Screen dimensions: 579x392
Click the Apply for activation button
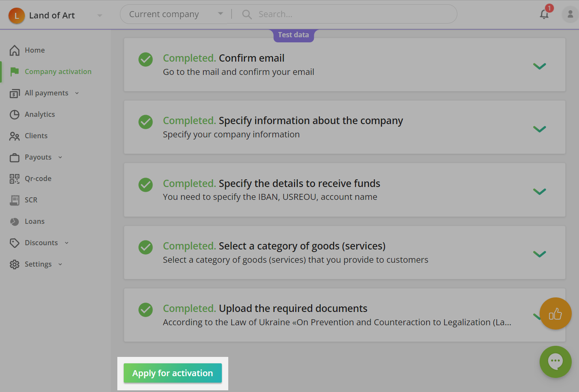pos(173,373)
